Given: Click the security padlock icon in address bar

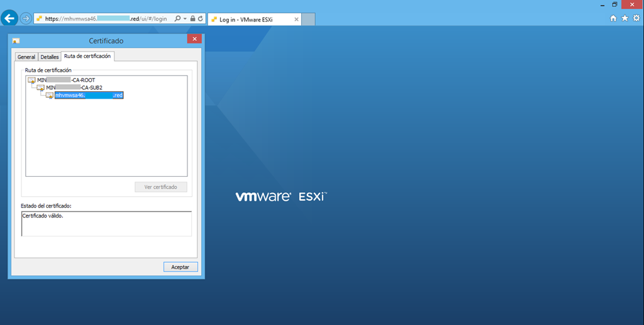Looking at the screenshot, I should coord(192,19).
